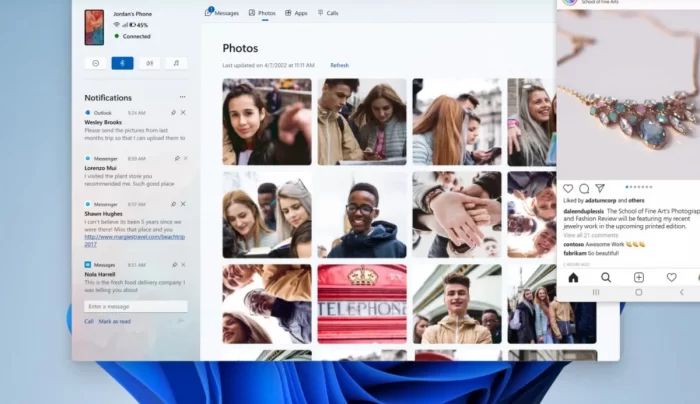Dismiss the Shawn Hughes Messenger notification

click(x=183, y=204)
